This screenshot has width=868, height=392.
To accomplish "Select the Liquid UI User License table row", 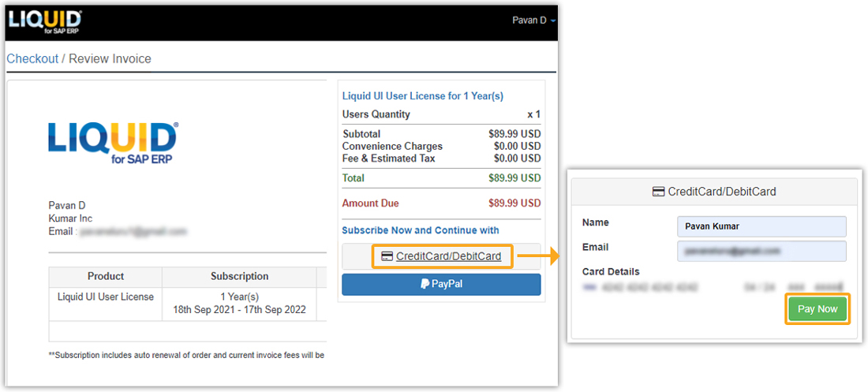I will pyautogui.click(x=188, y=304).
